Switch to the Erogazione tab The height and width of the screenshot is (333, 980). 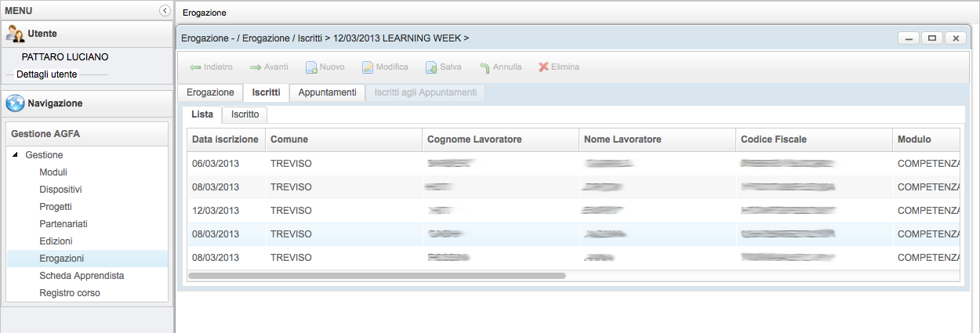point(210,92)
